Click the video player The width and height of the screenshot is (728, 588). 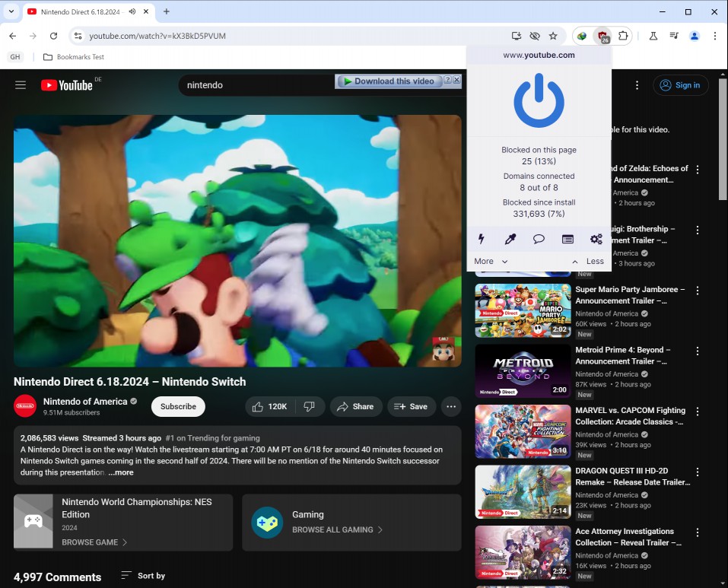pos(237,241)
